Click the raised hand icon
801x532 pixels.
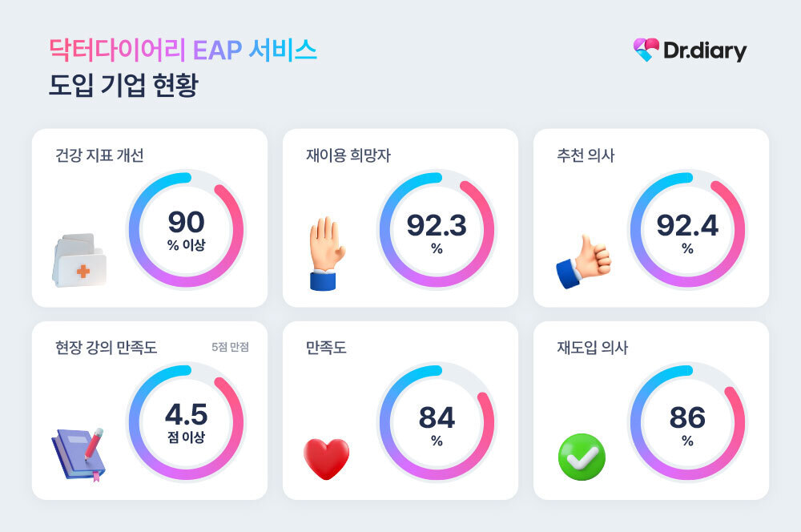[x=326, y=253]
